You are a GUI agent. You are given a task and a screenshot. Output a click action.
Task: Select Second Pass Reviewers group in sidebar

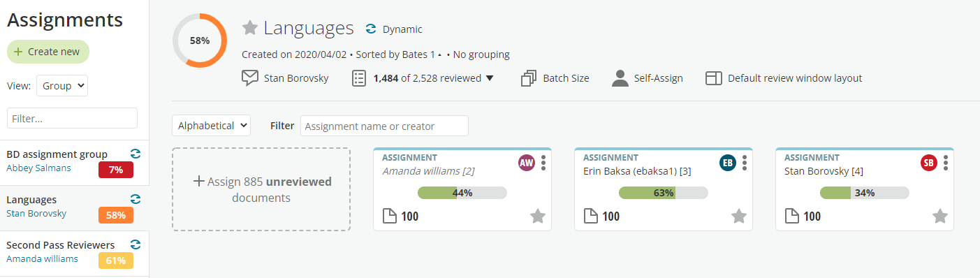pyautogui.click(x=74, y=252)
